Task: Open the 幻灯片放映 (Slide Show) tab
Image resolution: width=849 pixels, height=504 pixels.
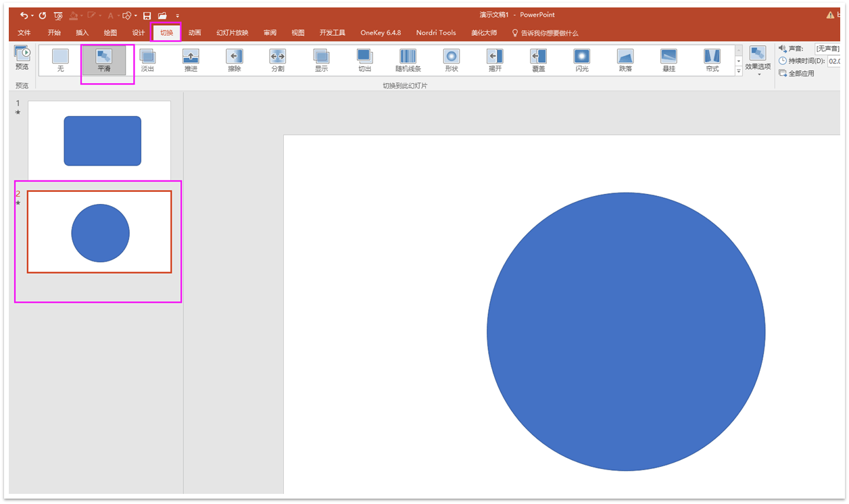Action: 233,32
